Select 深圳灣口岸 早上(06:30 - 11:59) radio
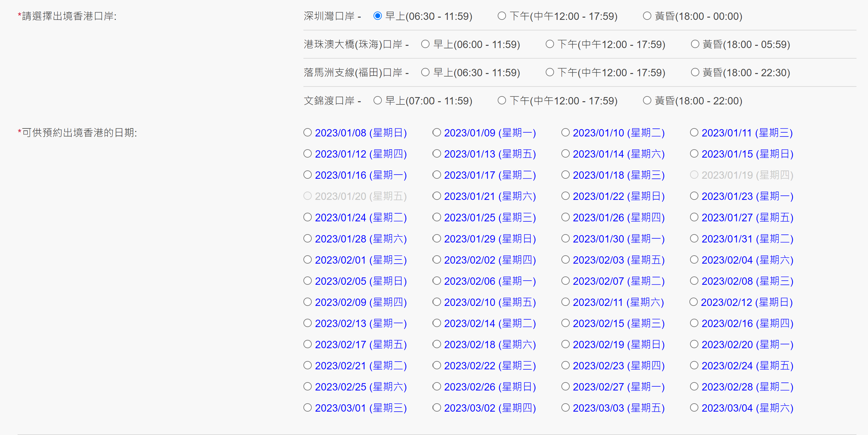 tap(377, 16)
